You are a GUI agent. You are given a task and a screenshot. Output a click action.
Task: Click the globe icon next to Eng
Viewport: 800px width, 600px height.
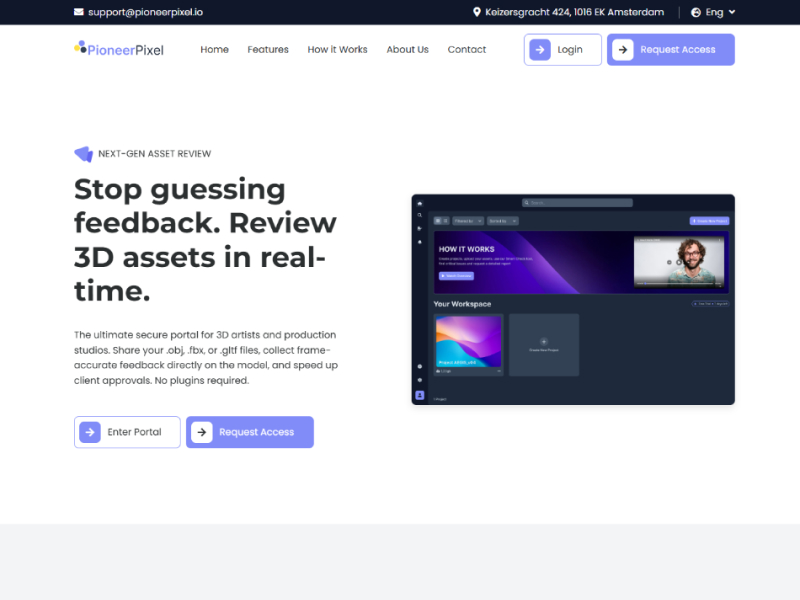pos(695,12)
